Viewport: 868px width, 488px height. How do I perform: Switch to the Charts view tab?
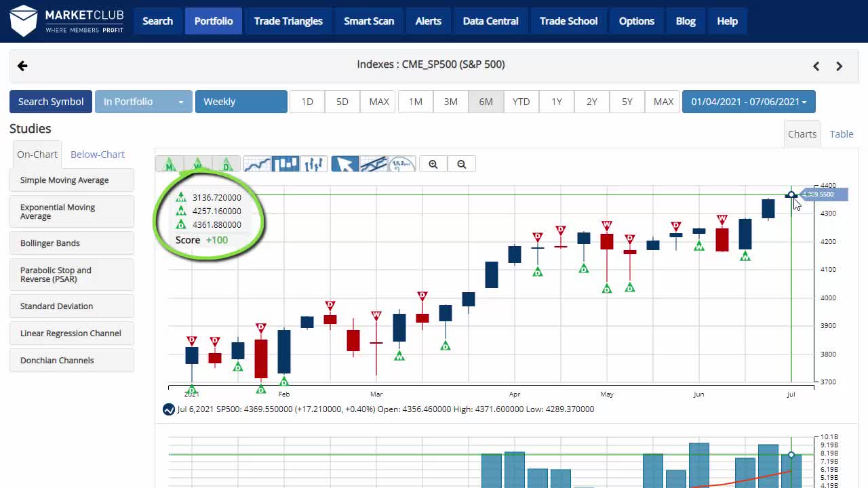point(802,134)
